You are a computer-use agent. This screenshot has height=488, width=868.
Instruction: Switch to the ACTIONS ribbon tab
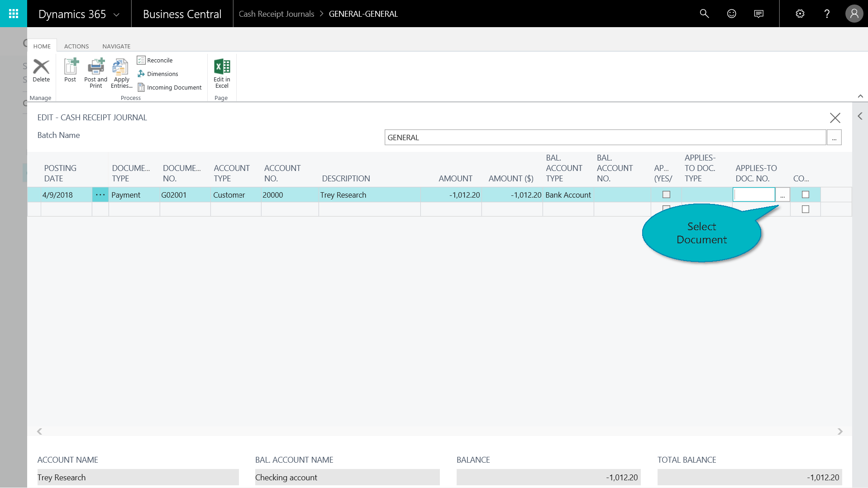point(76,46)
